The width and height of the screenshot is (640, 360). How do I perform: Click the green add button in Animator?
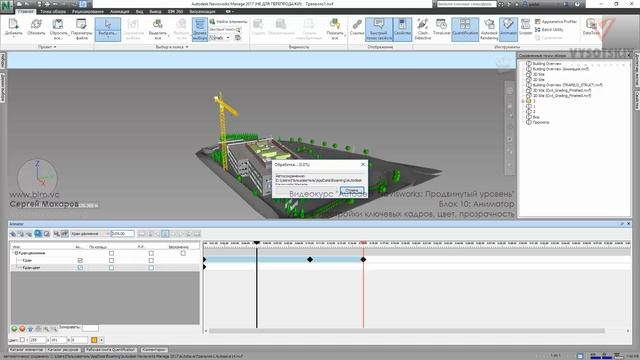tap(14, 329)
